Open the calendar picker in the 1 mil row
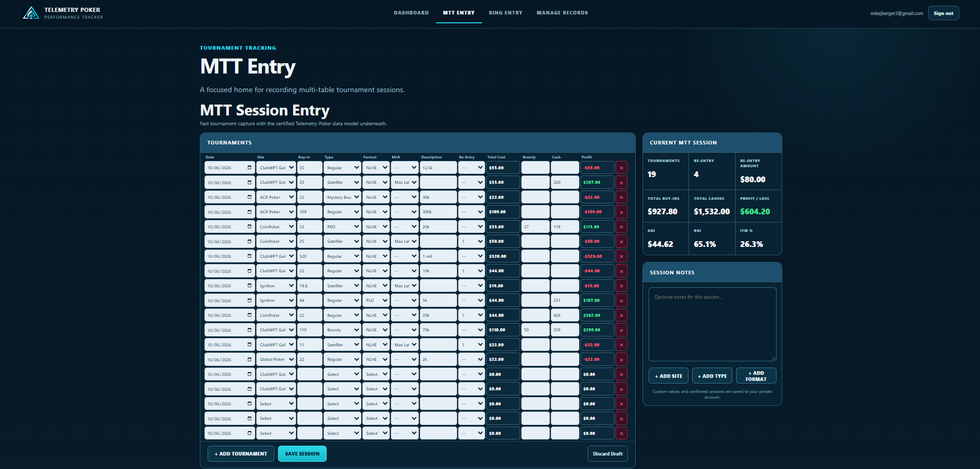The height and width of the screenshot is (469, 980). [x=250, y=256]
